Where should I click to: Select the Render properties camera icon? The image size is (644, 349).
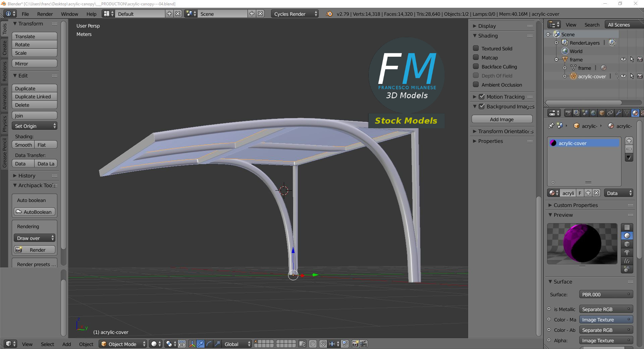(x=568, y=113)
